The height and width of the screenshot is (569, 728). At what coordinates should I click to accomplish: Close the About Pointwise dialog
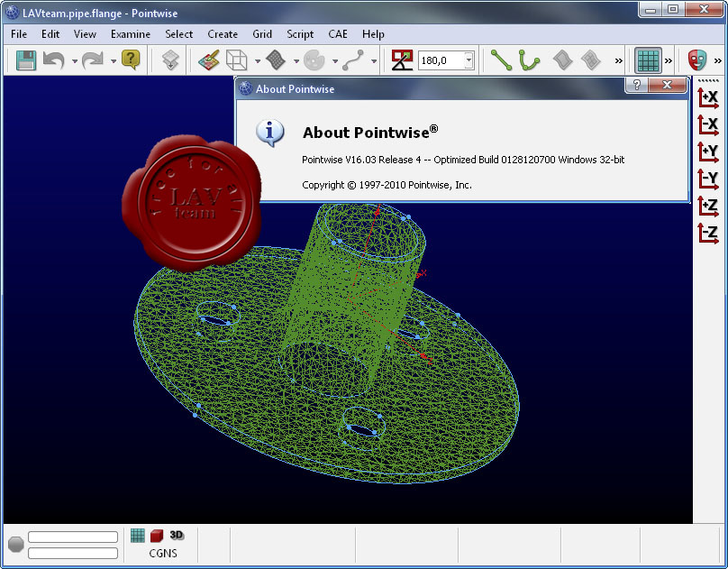[667, 85]
